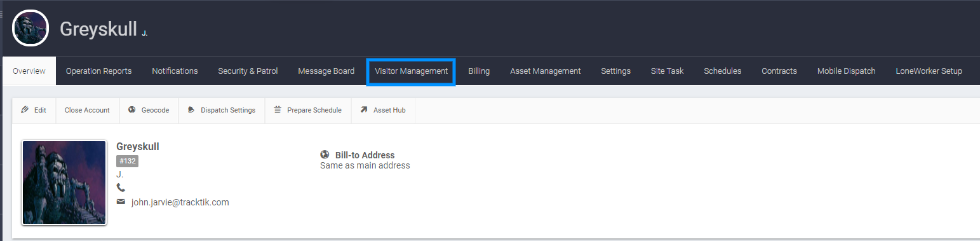
Task: Open the Overview tab
Action: [29, 71]
